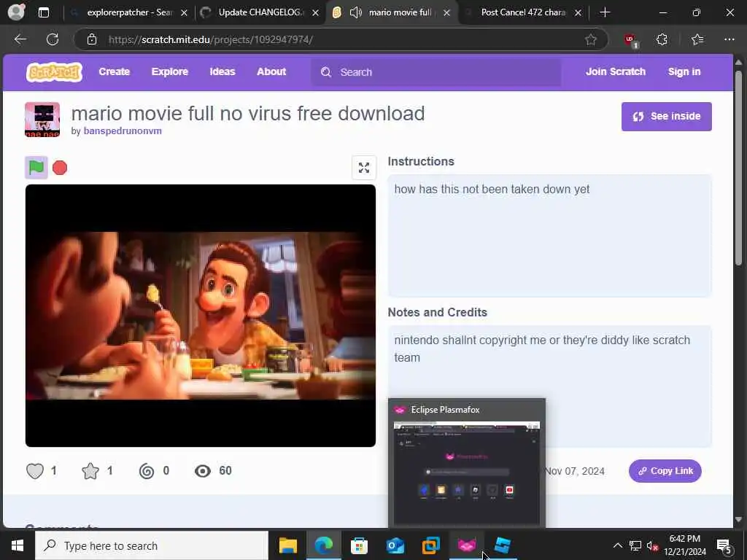The image size is (747, 560).
Task: Click the project video stage
Action: (x=200, y=316)
